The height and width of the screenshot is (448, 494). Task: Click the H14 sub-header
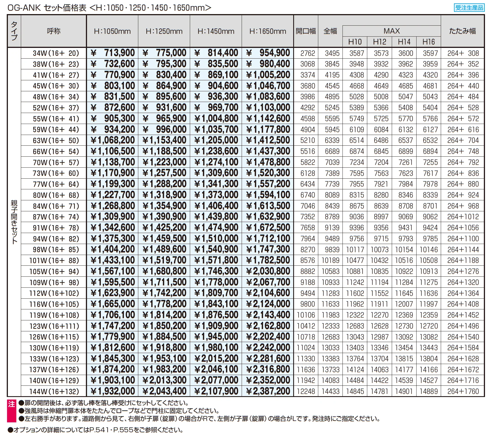404,42
